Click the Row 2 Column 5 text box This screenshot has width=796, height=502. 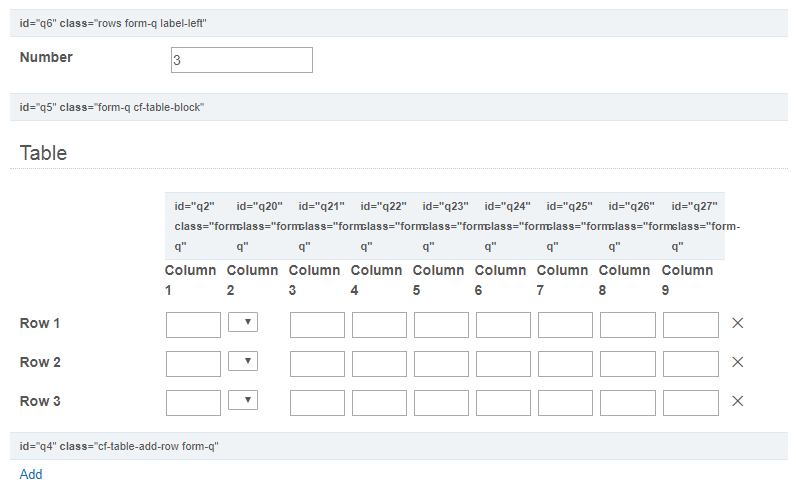point(441,363)
